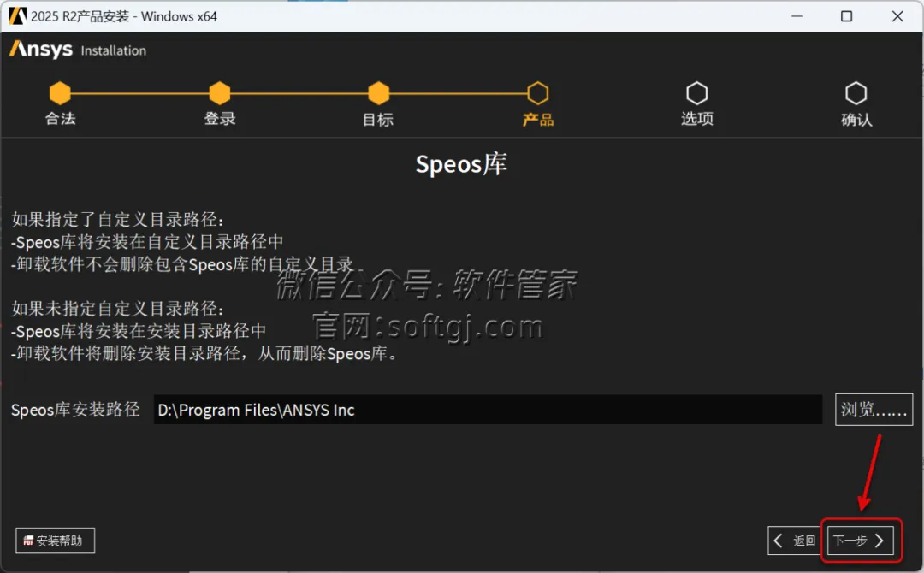Open the 安装帮助 install help button
Viewport: 924px width, 573px height.
tap(55, 540)
